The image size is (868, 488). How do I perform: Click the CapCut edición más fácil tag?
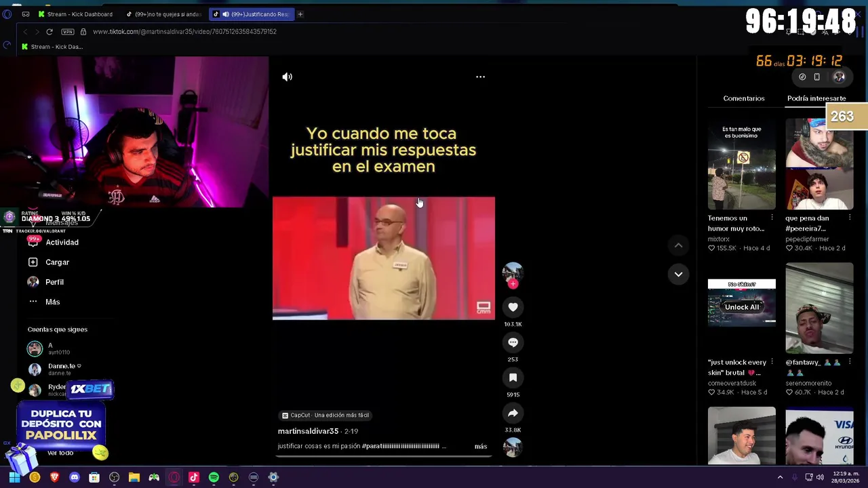tap(325, 415)
